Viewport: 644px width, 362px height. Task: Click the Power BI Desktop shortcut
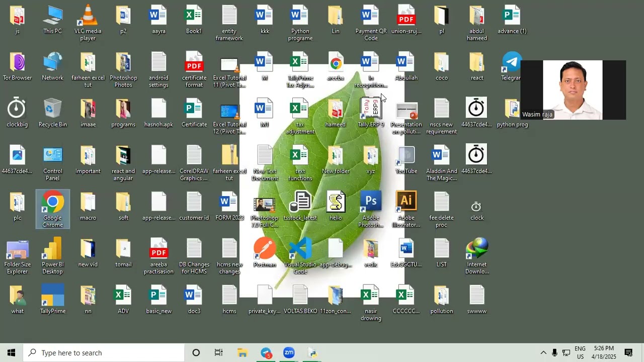(53, 256)
